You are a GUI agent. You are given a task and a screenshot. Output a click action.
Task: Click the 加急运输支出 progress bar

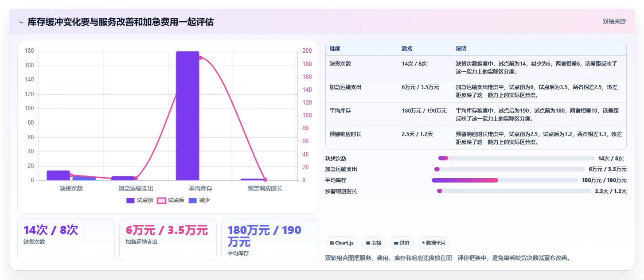pyautogui.click(x=510, y=169)
